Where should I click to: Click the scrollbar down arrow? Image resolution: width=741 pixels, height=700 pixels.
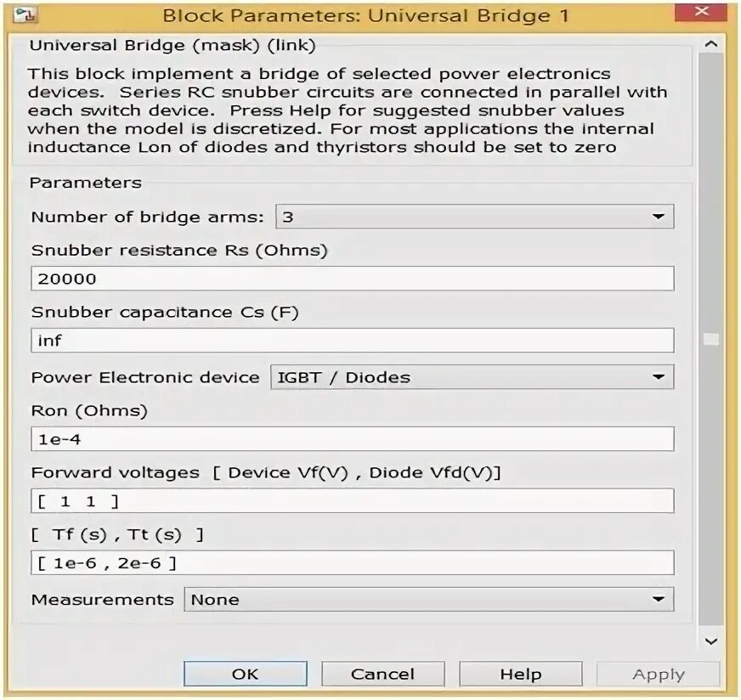click(x=710, y=641)
